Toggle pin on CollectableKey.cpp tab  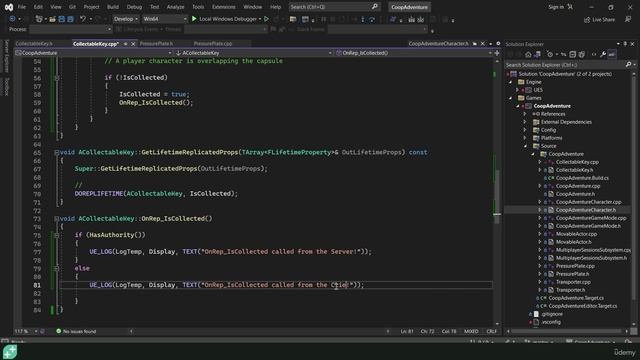pyautogui.click(x=126, y=44)
